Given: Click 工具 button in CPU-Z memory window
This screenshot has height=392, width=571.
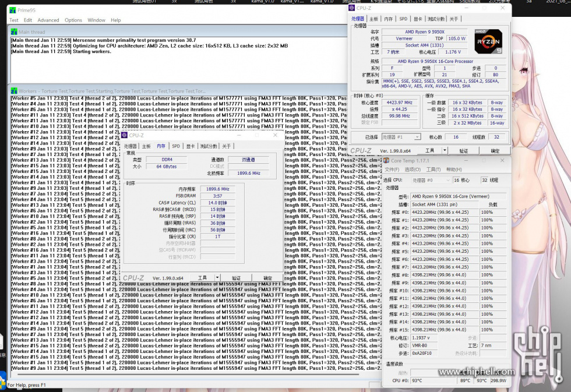Looking at the screenshot, I should [x=202, y=278].
